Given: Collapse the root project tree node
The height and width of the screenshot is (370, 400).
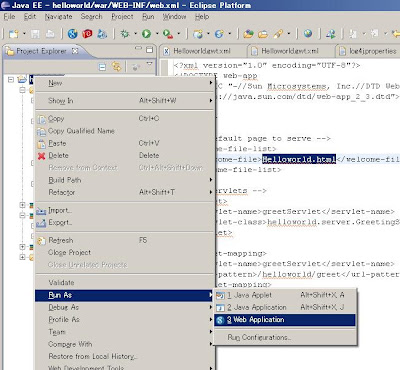Looking at the screenshot, I should point(11,79).
